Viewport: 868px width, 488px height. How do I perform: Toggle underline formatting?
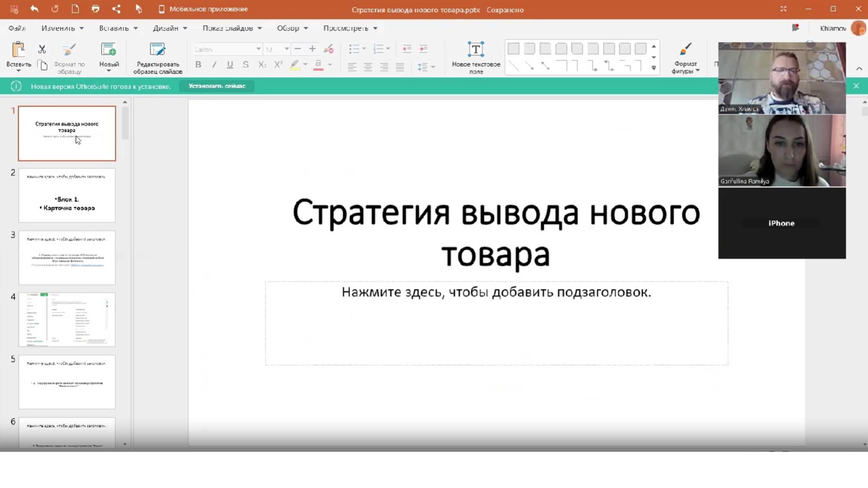(230, 65)
